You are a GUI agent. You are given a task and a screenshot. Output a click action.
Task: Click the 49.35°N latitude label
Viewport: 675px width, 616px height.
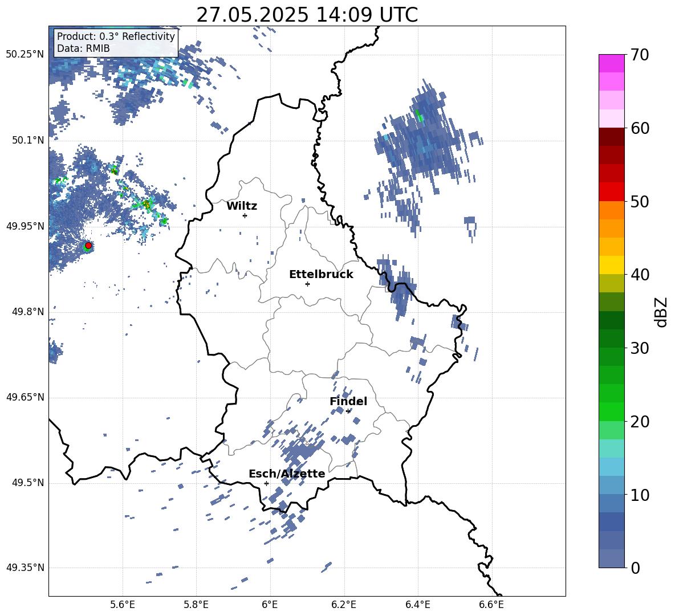[25, 568]
